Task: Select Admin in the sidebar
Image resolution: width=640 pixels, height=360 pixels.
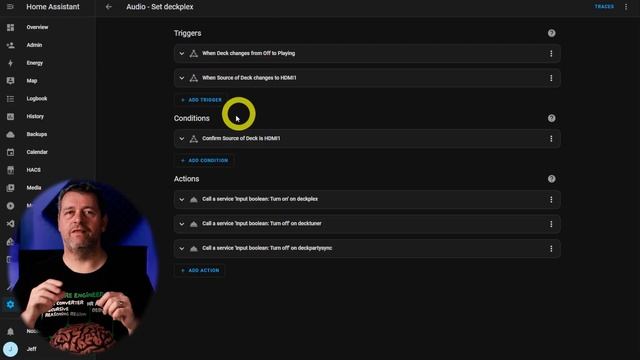Action: pos(34,45)
